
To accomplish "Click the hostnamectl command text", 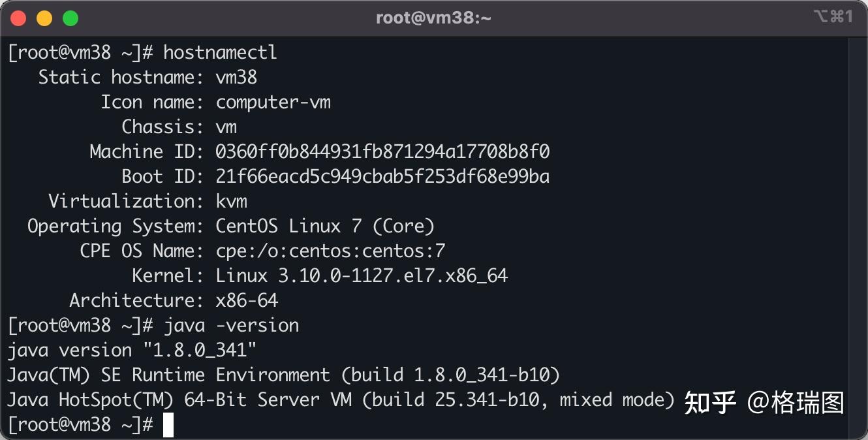I will [x=221, y=52].
